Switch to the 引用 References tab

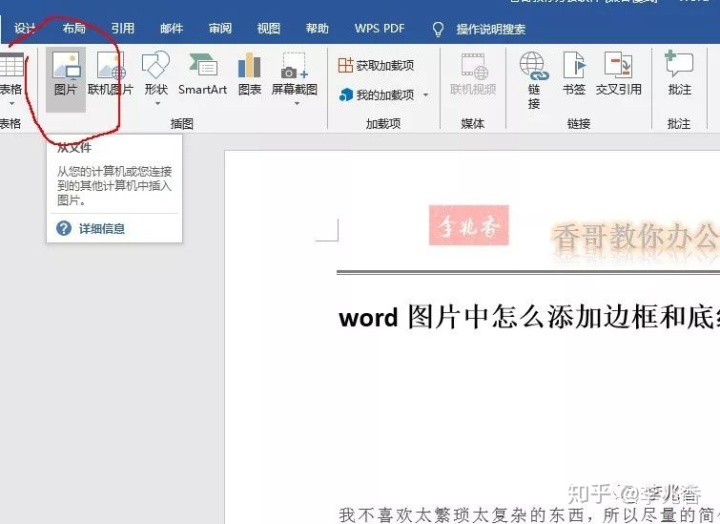(x=123, y=28)
